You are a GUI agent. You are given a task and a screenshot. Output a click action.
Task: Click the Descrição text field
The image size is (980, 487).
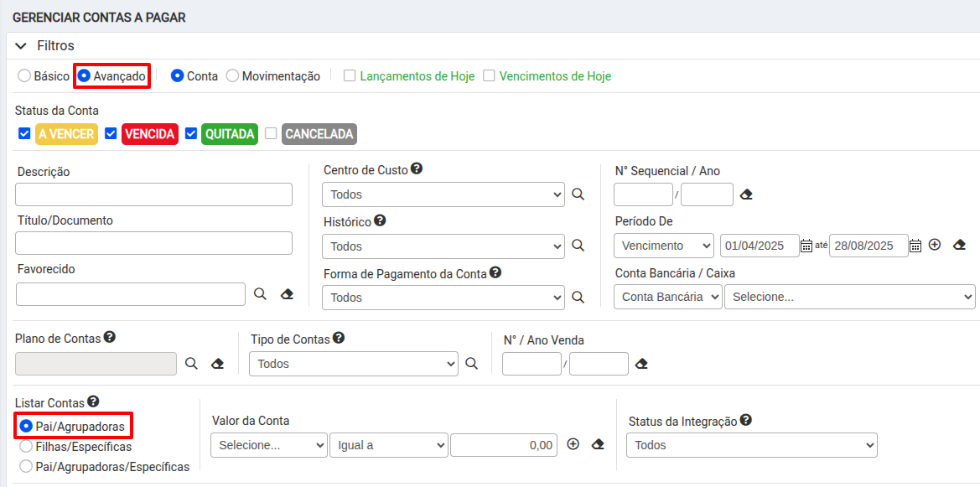pyautogui.click(x=153, y=194)
